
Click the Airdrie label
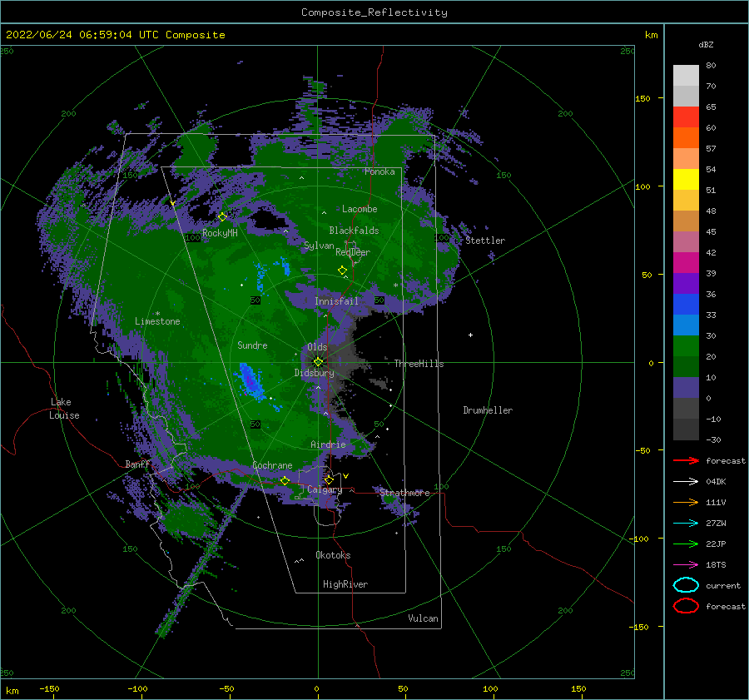[x=328, y=444]
